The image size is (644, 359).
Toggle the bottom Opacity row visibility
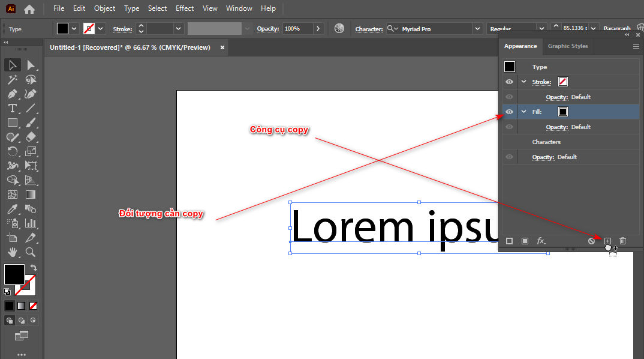pyautogui.click(x=509, y=157)
